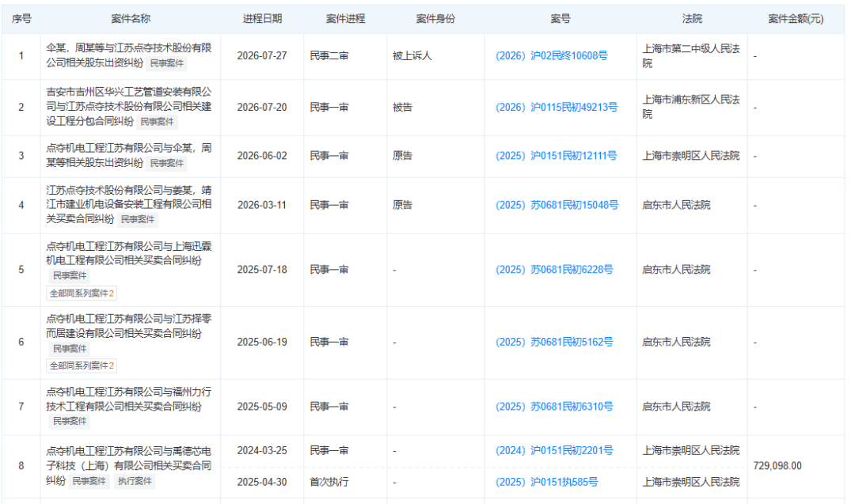
Task: Select case name with 上海迅霖机电工程有限公司
Action: pyautogui.click(x=128, y=253)
